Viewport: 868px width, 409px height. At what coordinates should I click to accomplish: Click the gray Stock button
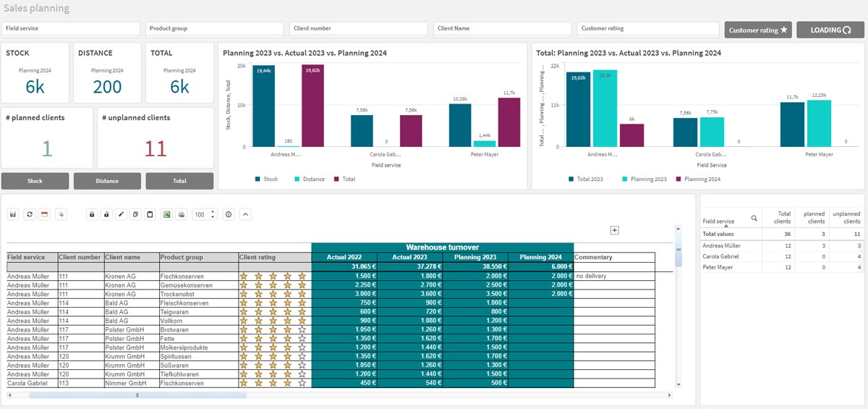point(35,181)
